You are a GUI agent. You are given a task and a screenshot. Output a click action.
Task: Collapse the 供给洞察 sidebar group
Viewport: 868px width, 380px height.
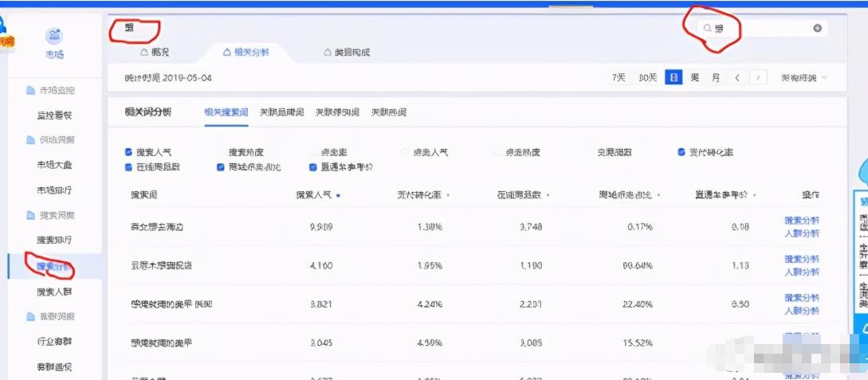[x=50, y=140]
